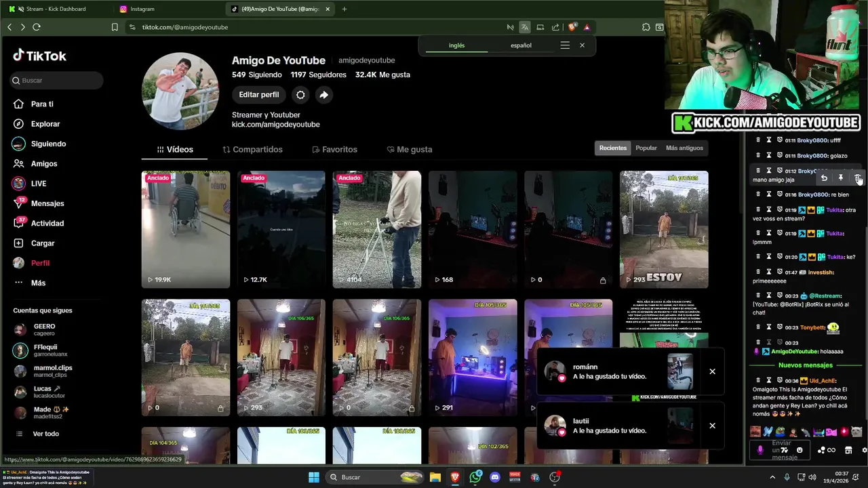Sort videos by Recientes
Image resolution: width=868 pixels, height=488 pixels.
tap(613, 148)
